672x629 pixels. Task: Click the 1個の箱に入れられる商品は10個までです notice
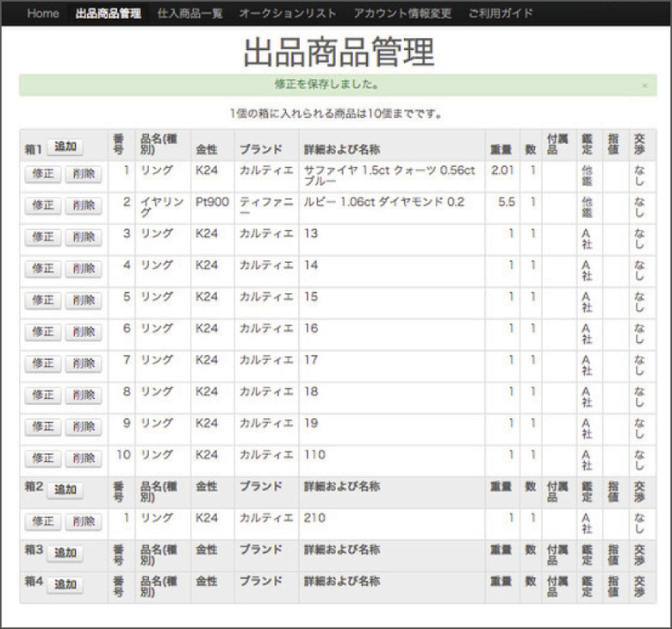[x=336, y=114]
